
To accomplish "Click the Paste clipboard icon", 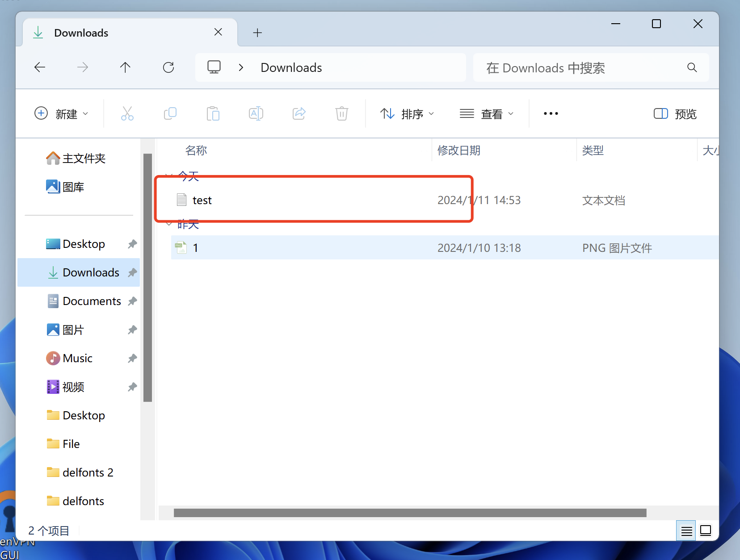I will tap(213, 113).
